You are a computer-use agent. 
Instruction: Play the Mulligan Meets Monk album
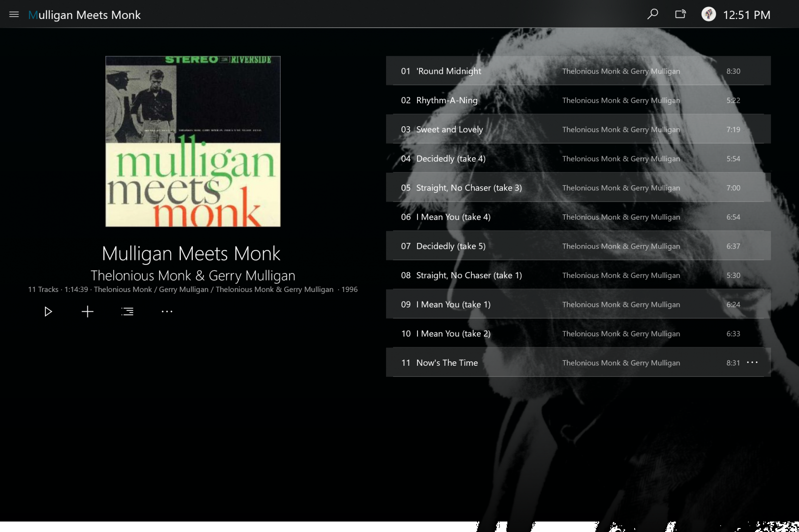48,311
